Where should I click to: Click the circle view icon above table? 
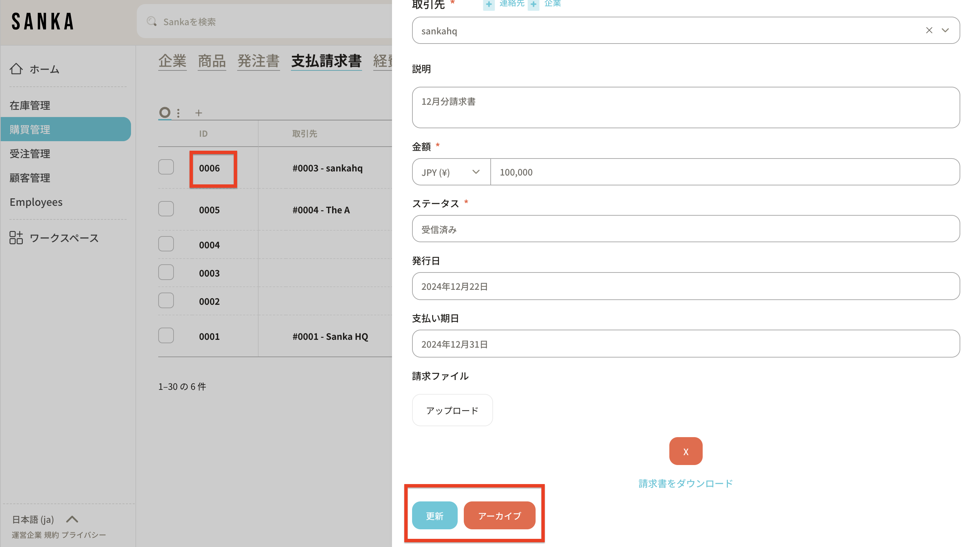(165, 113)
